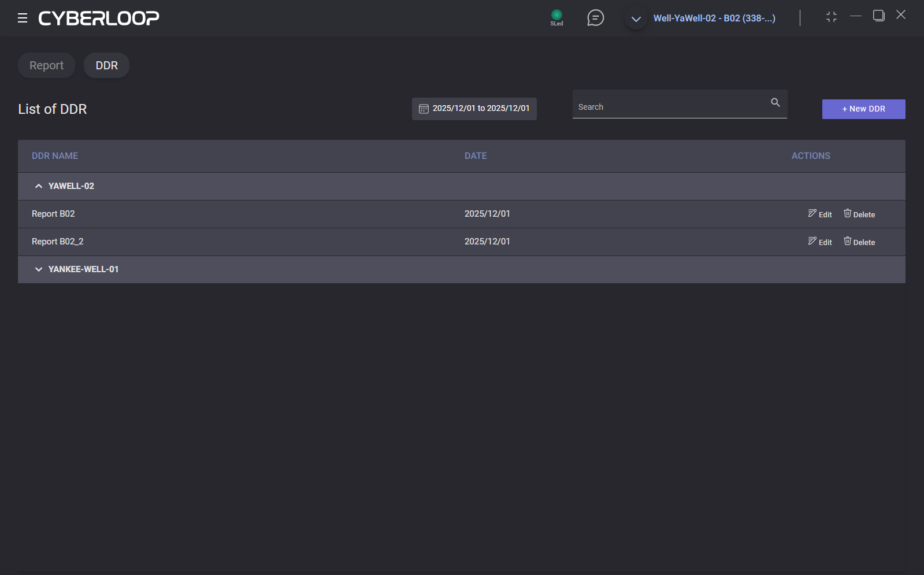
Task: Toggle the exit fullscreen icon
Action: point(831,17)
